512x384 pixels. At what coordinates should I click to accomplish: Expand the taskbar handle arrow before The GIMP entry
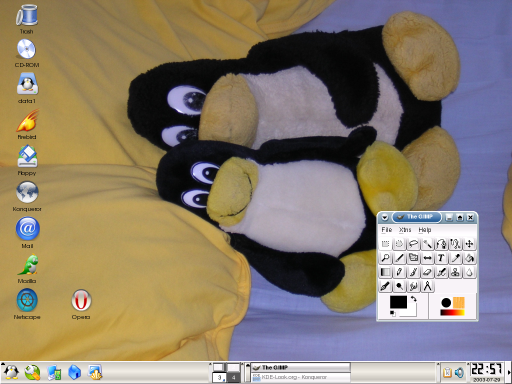click(x=248, y=365)
